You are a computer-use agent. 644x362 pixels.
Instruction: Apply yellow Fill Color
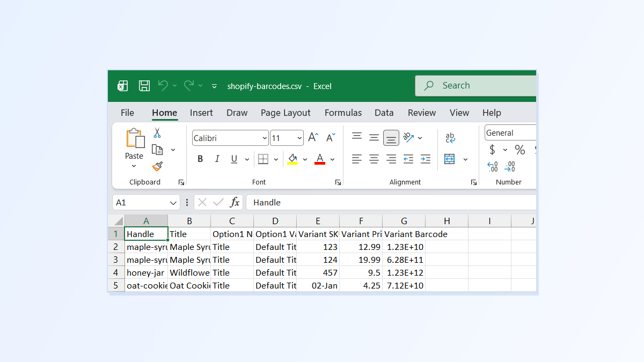tap(292, 159)
